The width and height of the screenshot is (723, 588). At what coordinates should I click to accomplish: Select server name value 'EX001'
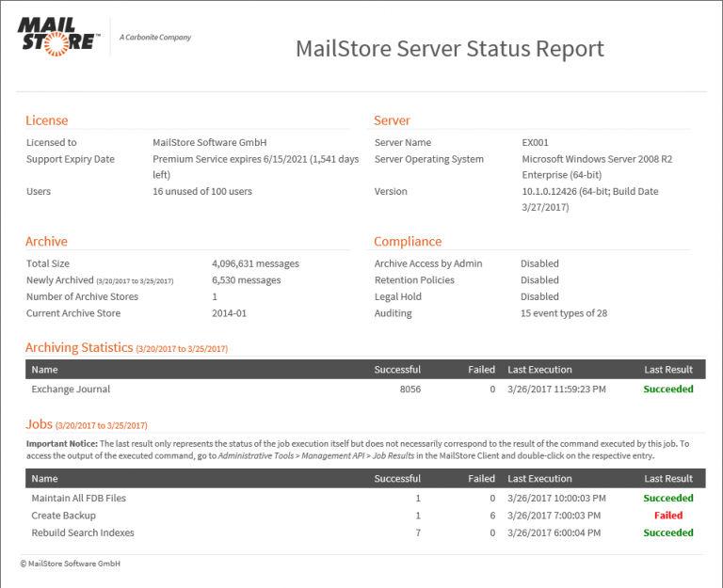tap(535, 142)
